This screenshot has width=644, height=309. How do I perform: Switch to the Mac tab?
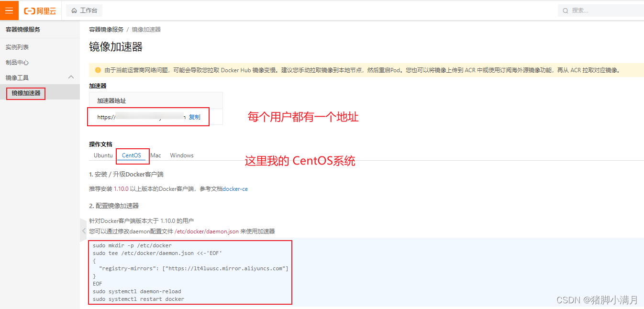pos(155,155)
